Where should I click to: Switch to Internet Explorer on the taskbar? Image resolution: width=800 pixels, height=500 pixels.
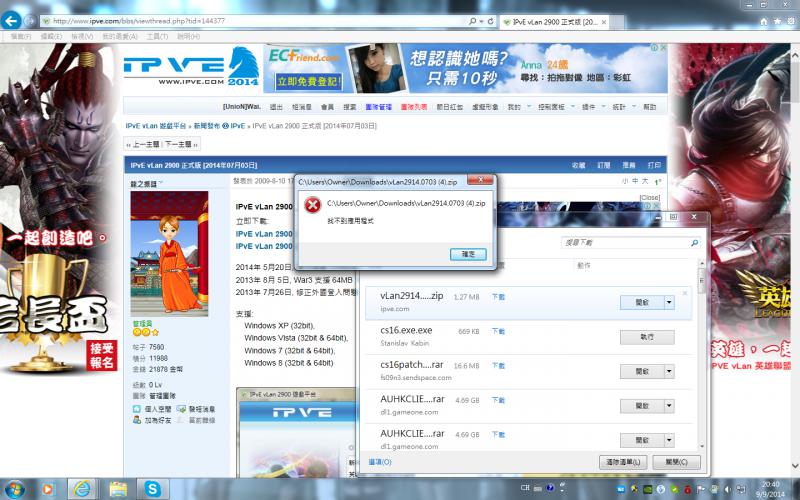click(82, 489)
